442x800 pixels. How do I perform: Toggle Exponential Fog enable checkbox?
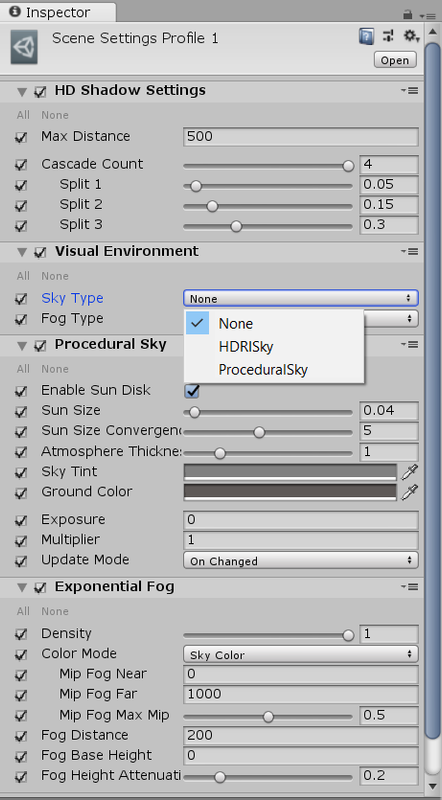click(40, 588)
